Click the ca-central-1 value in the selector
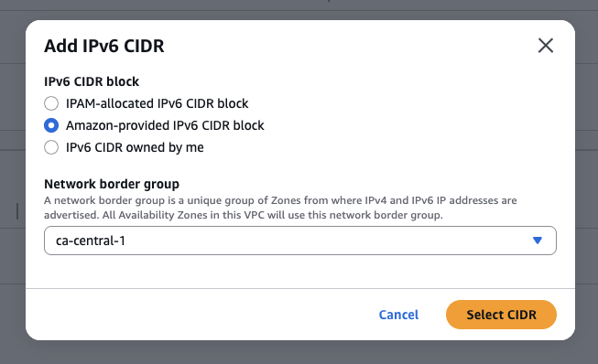Viewport: 598px width, 364px height. pyautogui.click(x=91, y=241)
